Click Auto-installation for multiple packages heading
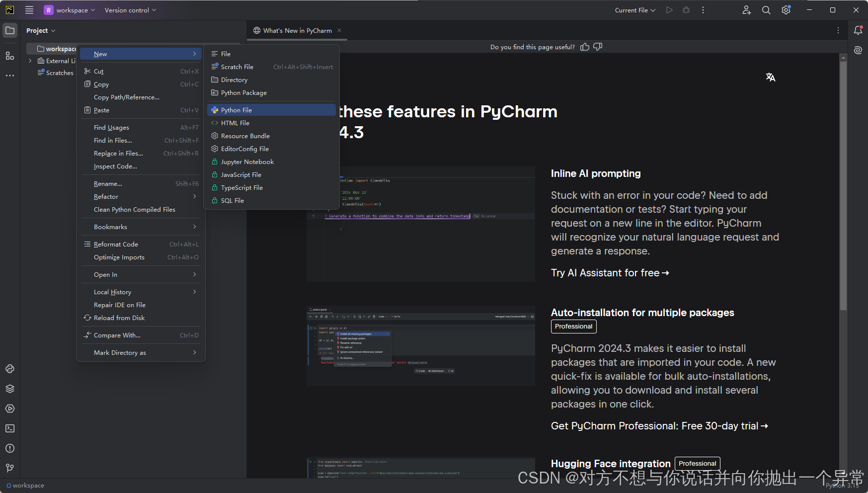The width and height of the screenshot is (868, 493). pyautogui.click(x=642, y=313)
